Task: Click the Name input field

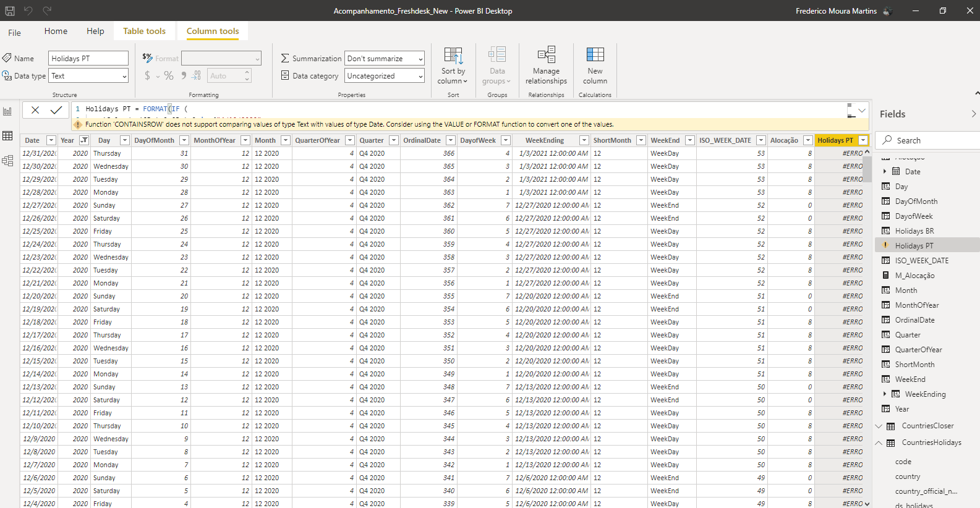Action: point(88,58)
